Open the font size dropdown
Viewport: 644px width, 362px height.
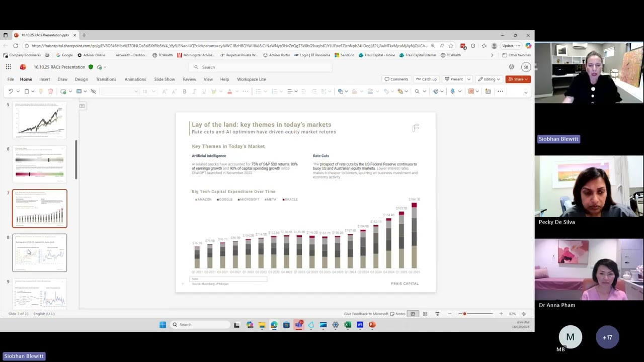pyautogui.click(x=153, y=91)
